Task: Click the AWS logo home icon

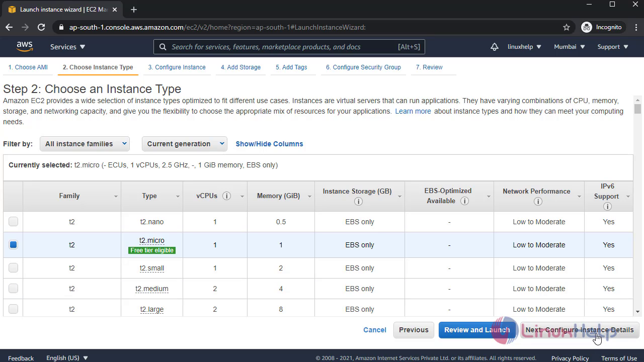Action: tap(25, 46)
